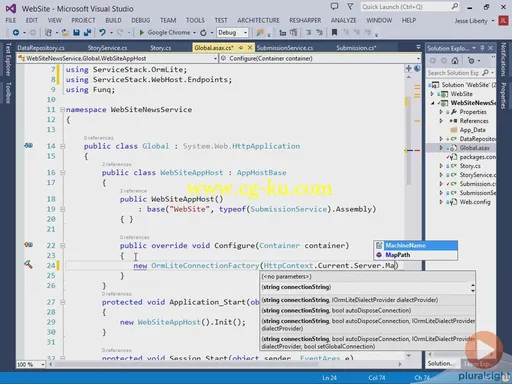
Task: Click the feedback speech-bubble icon
Action: 334,6
